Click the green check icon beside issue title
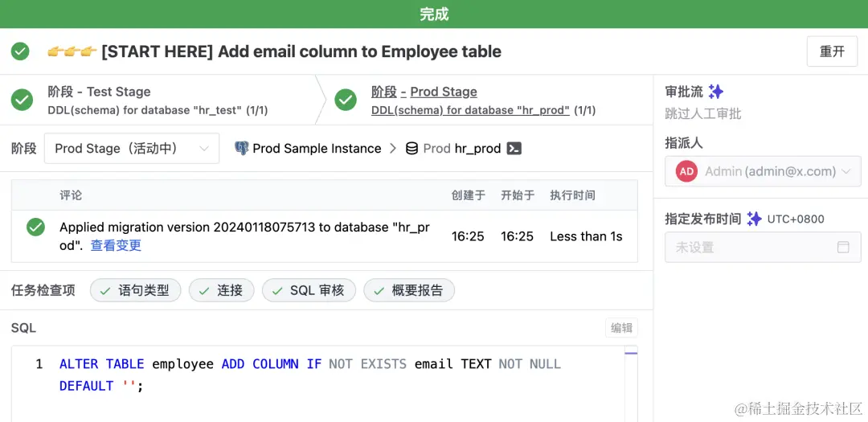 pyautogui.click(x=20, y=51)
